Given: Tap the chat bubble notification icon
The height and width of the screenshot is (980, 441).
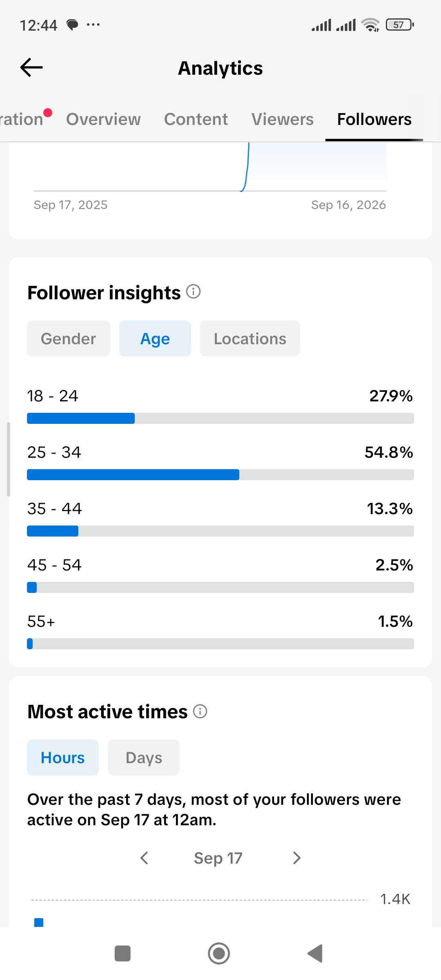Looking at the screenshot, I should [x=72, y=25].
